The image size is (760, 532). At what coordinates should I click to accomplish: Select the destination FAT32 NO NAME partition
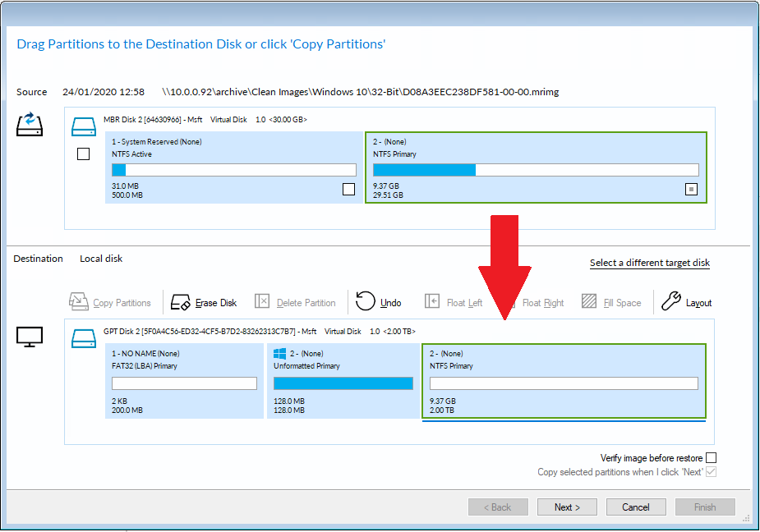[183, 381]
